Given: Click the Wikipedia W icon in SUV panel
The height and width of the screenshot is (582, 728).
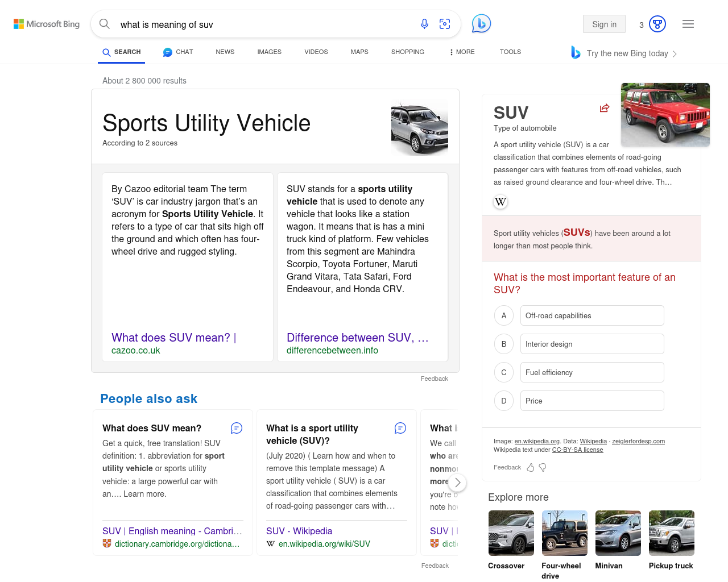Looking at the screenshot, I should tap(500, 202).
